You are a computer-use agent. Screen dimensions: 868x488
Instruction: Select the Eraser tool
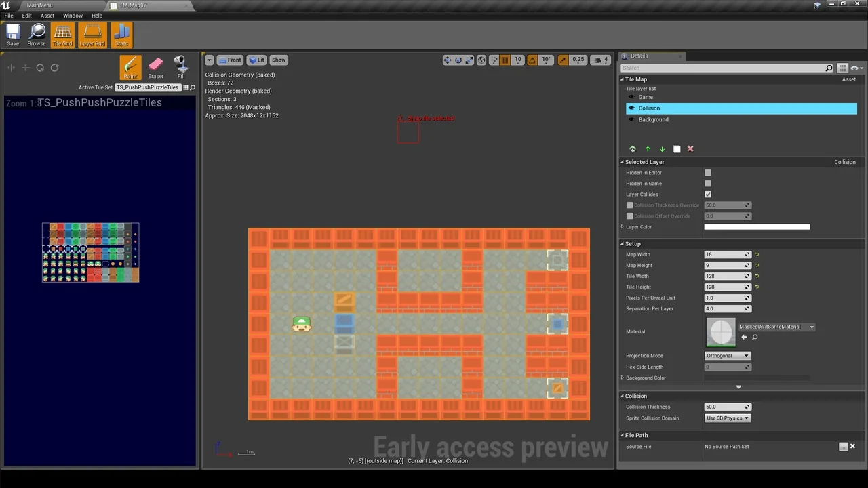155,67
